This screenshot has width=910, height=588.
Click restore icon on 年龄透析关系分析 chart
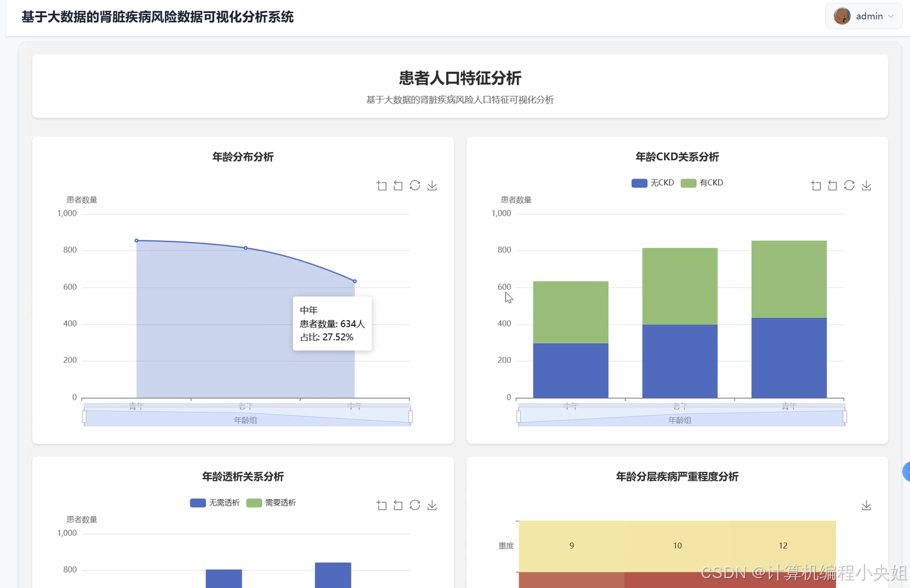tap(415, 505)
